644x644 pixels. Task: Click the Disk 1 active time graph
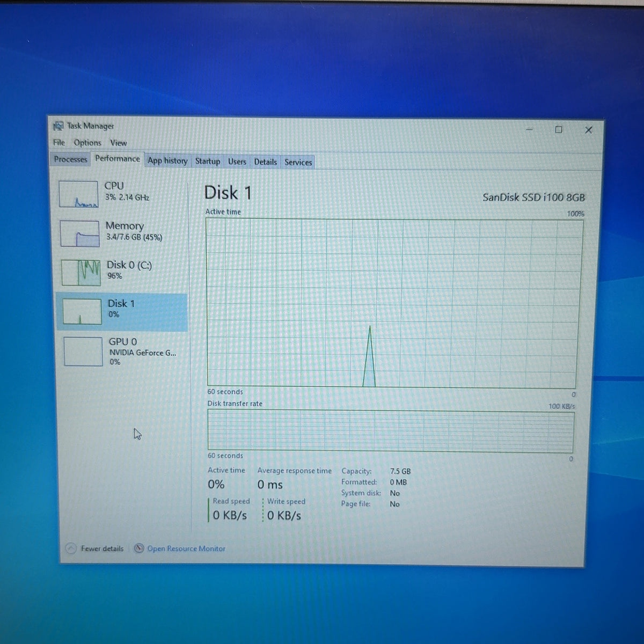coord(393,303)
